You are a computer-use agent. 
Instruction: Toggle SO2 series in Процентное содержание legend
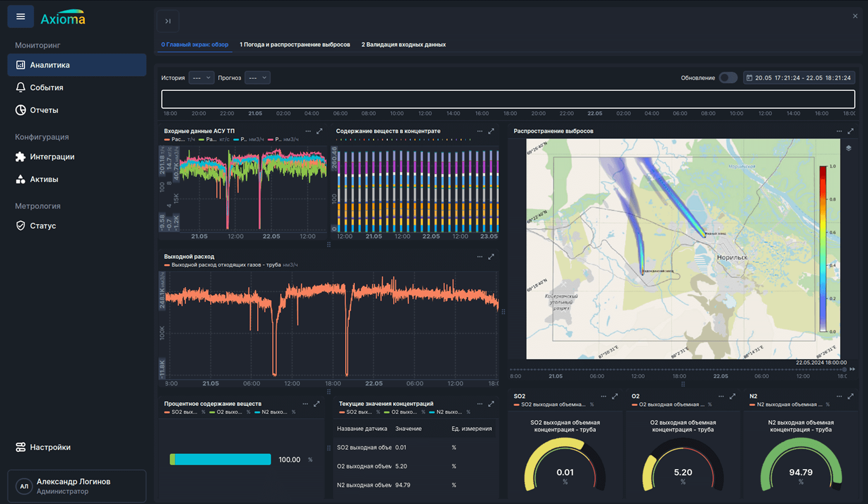pos(180,412)
